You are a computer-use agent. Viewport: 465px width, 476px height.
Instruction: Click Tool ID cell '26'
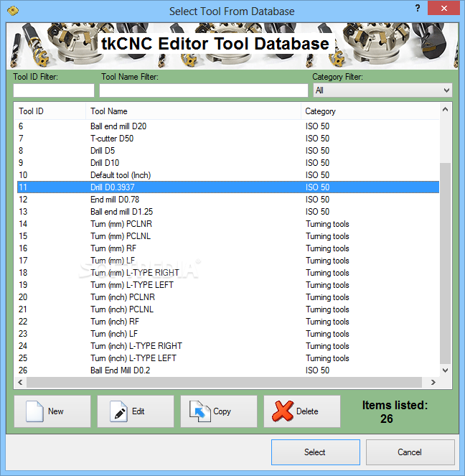23,370
